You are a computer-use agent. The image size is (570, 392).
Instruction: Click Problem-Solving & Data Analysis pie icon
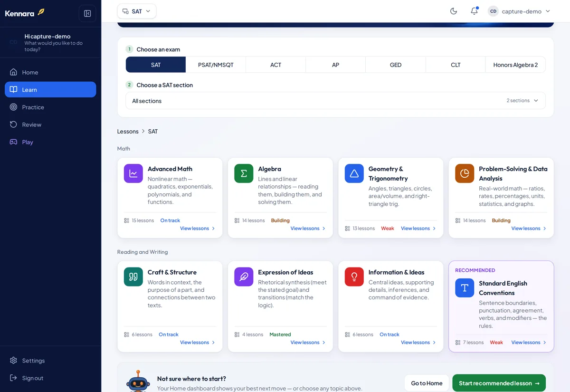[x=465, y=173]
